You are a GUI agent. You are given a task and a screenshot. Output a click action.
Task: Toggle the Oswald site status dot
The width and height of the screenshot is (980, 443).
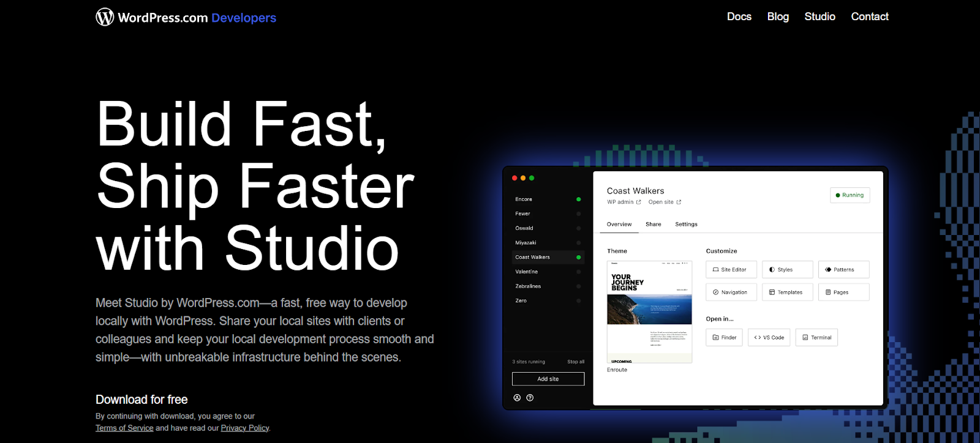(578, 228)
